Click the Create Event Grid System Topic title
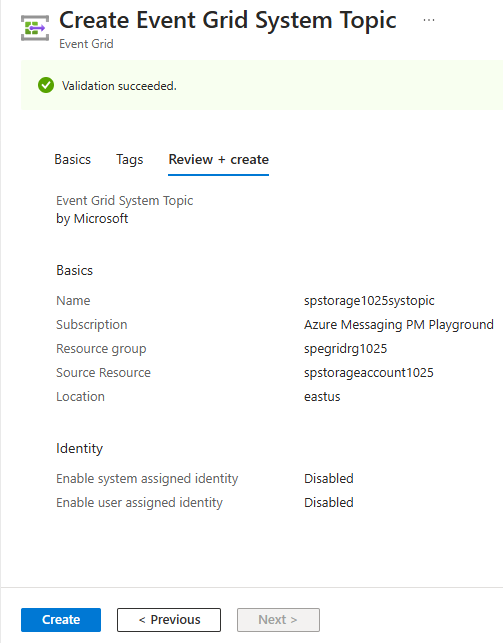This screenshot has height=643, width=503. click(228, 21)
